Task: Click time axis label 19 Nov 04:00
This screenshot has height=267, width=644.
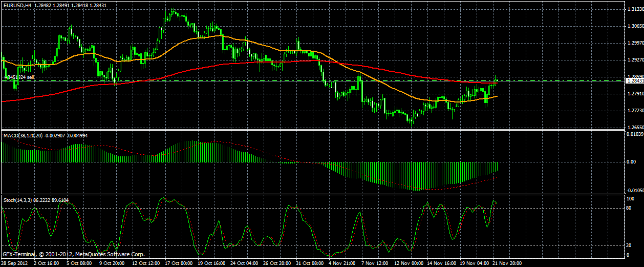Action: click(475, 263)
